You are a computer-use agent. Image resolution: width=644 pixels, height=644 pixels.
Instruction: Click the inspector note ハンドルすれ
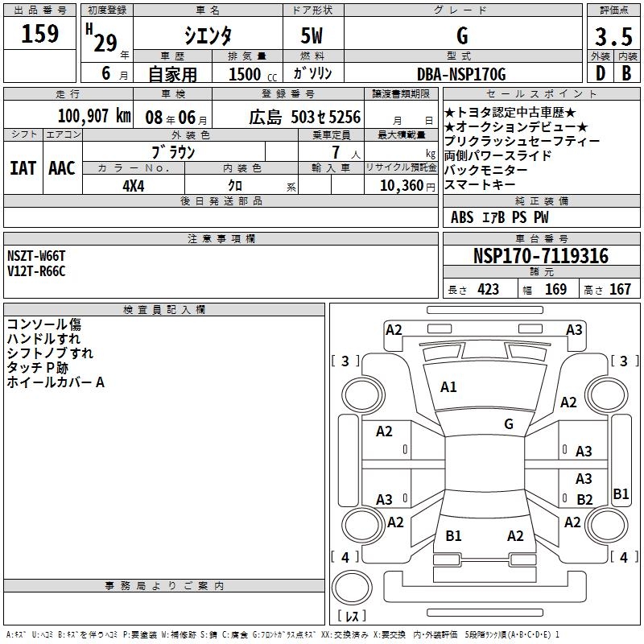[x=43, y=339]
